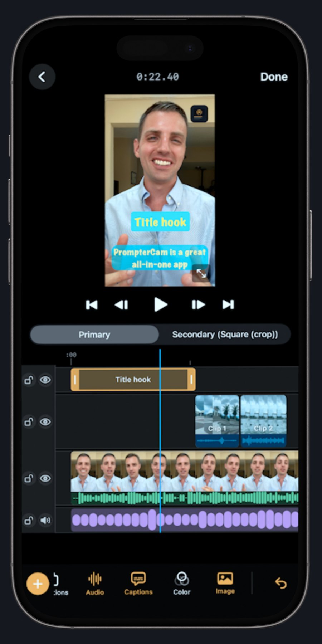Select the green audio waveform of main clip
The width and height of the screenshot is (322, 644).
point(184,498)
